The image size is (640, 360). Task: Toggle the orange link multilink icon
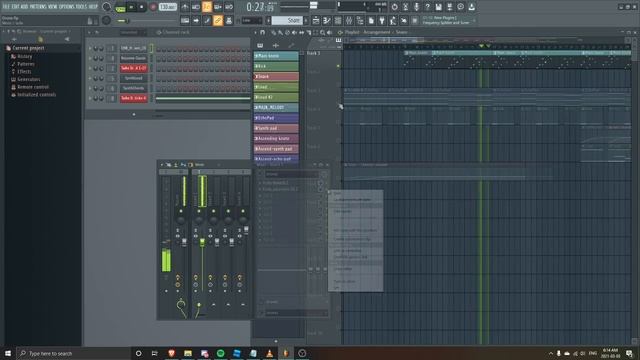(218, 20)
